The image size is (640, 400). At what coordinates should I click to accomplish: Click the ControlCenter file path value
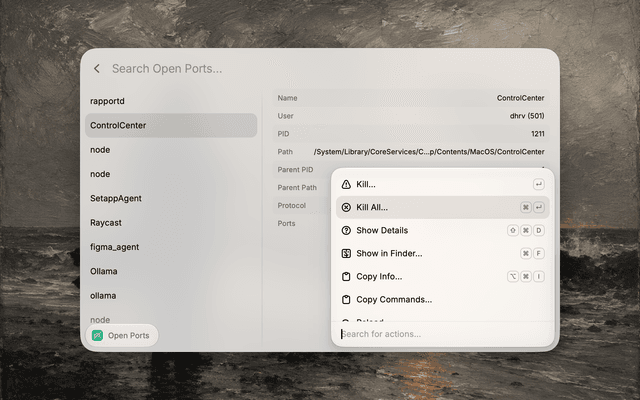click(429, 152)
